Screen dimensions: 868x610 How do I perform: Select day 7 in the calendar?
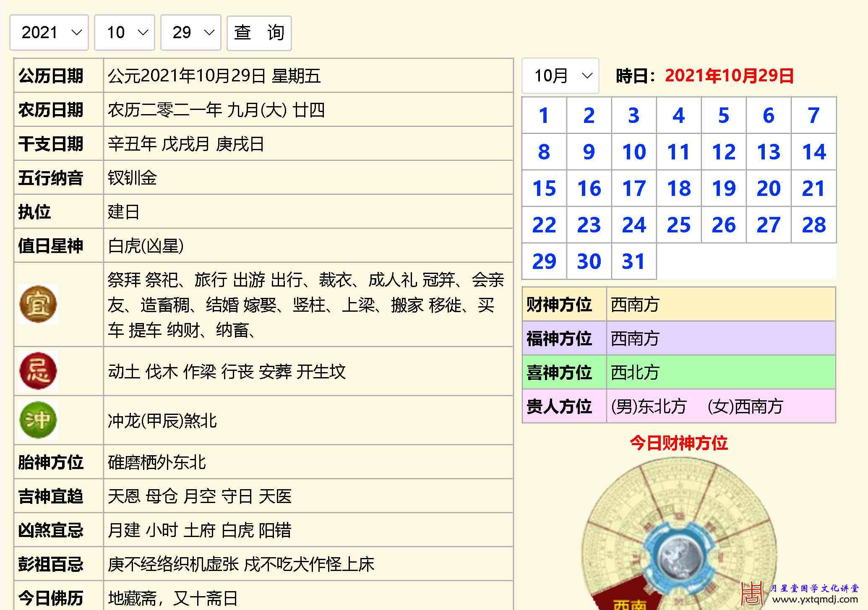[x=813, y=115]
